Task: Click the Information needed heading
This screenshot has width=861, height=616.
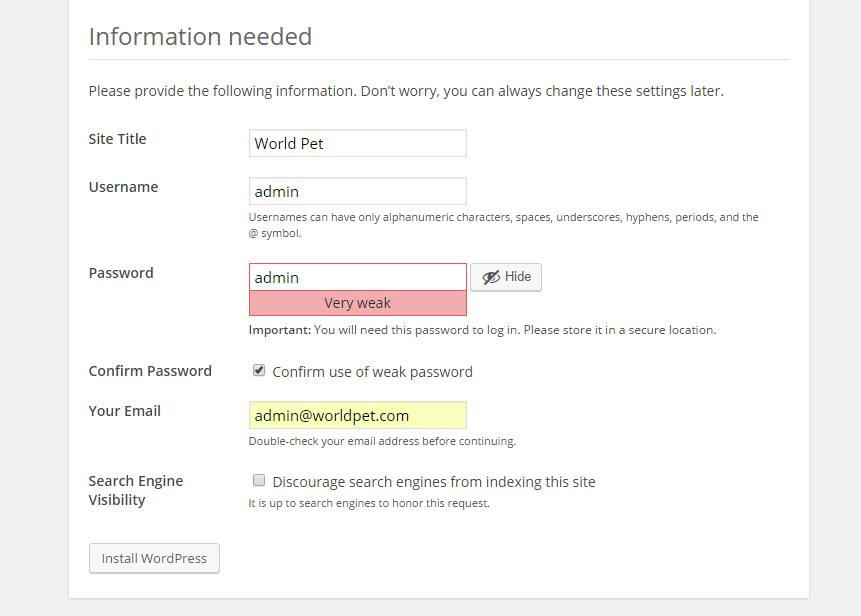Action: point(200,37)
